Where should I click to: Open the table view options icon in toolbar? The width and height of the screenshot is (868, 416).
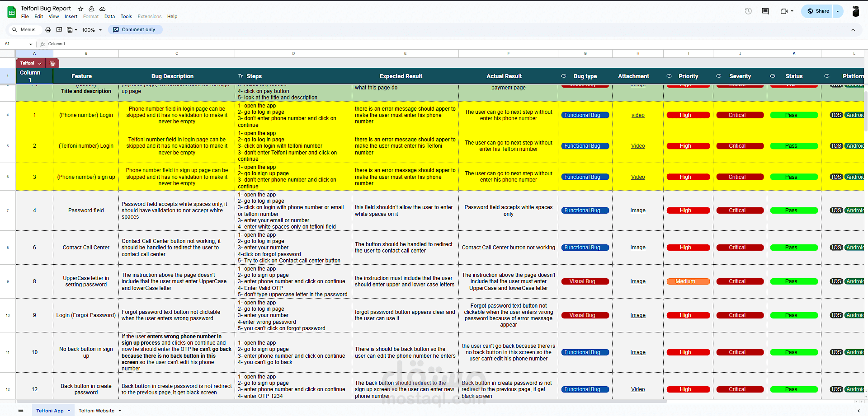[72, 30]
